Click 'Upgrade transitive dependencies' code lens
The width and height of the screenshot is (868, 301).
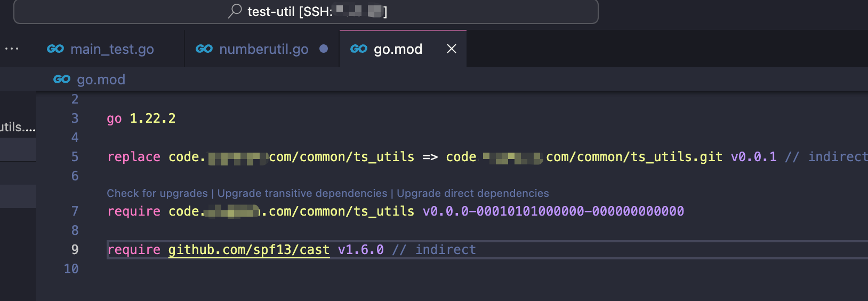[x=302, y=193]
